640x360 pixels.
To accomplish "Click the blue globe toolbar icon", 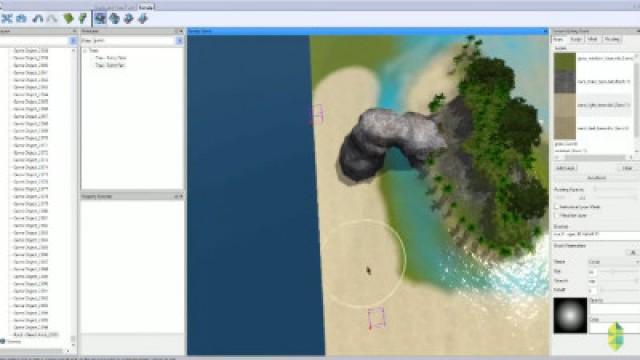I will (115, 18).
